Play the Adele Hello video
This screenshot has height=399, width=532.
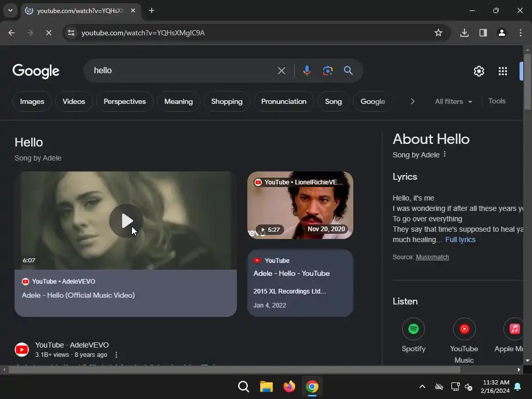(126, 221)
